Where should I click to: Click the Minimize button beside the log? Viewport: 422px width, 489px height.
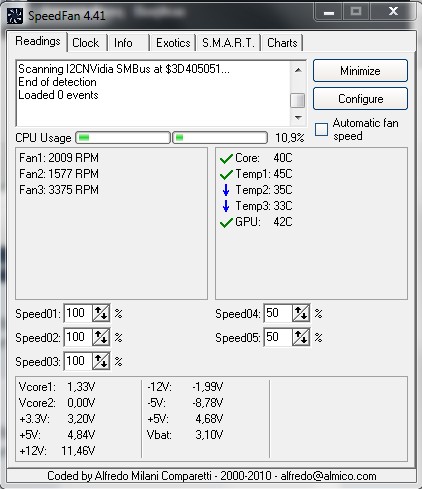coord(360,71)
